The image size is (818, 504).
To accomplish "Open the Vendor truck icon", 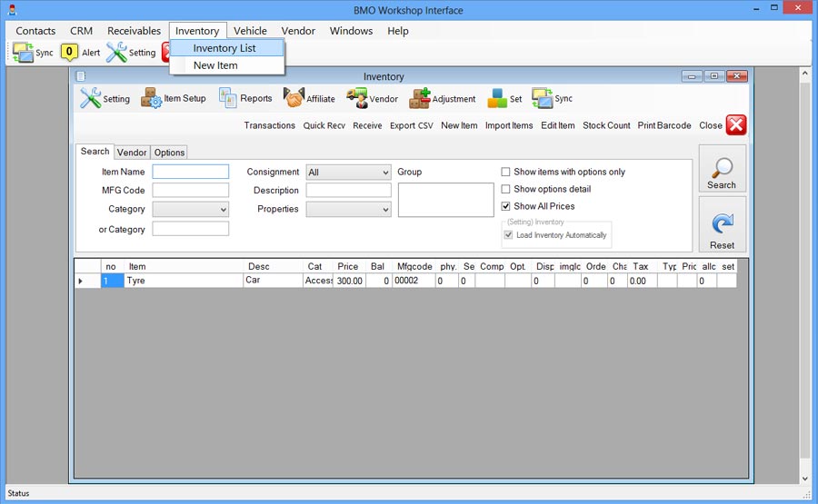I will [x=357, y=98].
